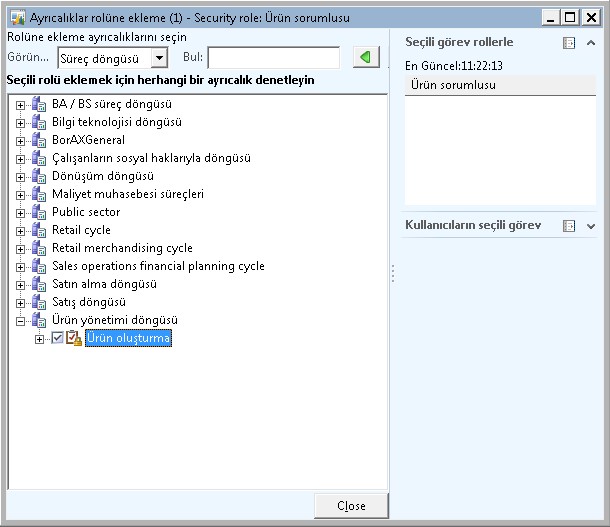Click the Retail cycle node icon
Screen dimensions: 610x527
coord(39,230)
